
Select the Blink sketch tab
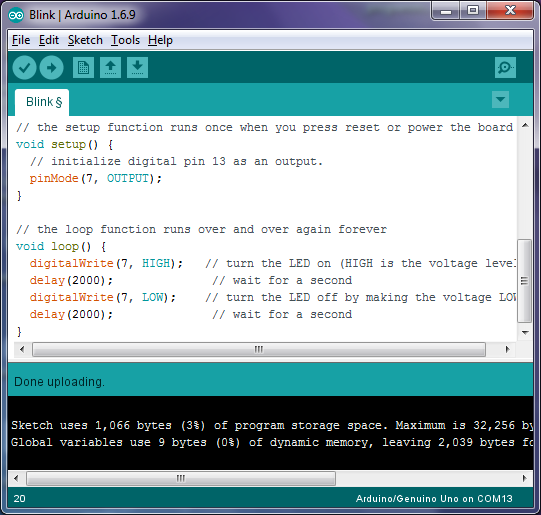[x=42, y=102]
